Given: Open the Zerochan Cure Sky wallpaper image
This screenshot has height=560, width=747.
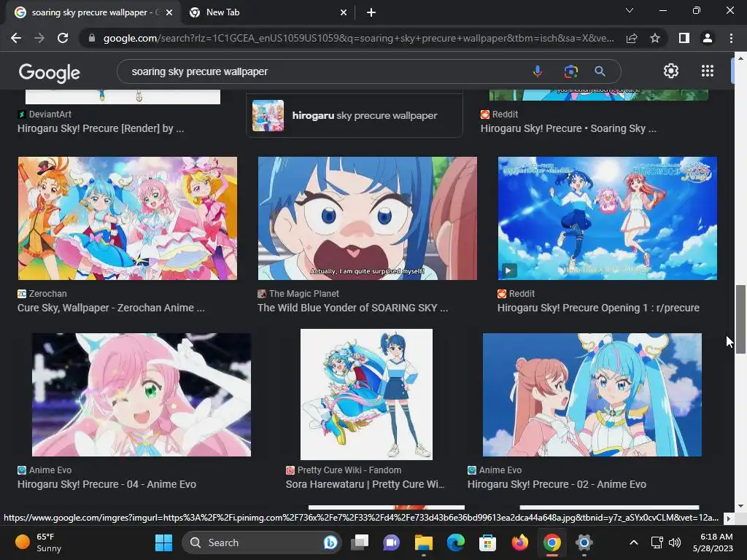Looking at the screenshot, I should pyautogui.click(x=127, y=218).
